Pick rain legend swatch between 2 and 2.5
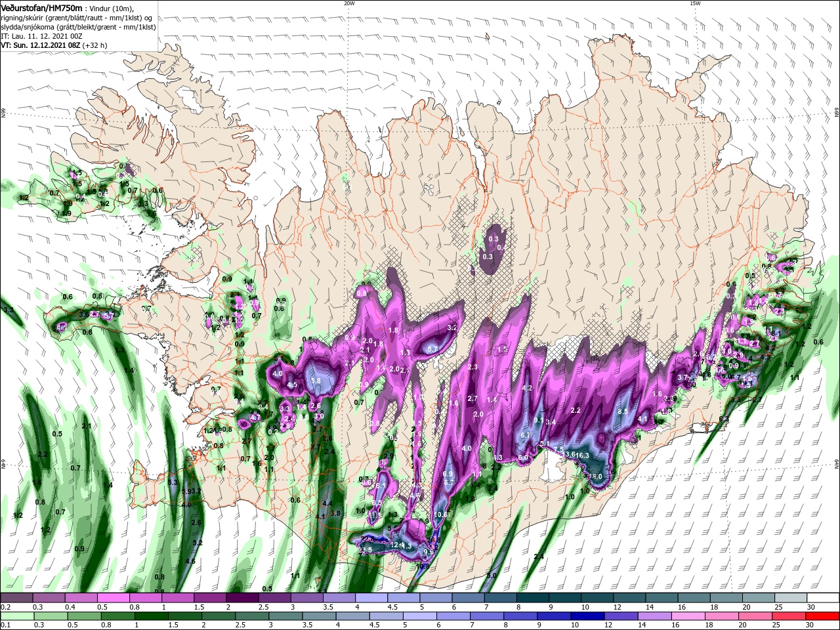The image size is (840, 630). click(x=220, y=616)
